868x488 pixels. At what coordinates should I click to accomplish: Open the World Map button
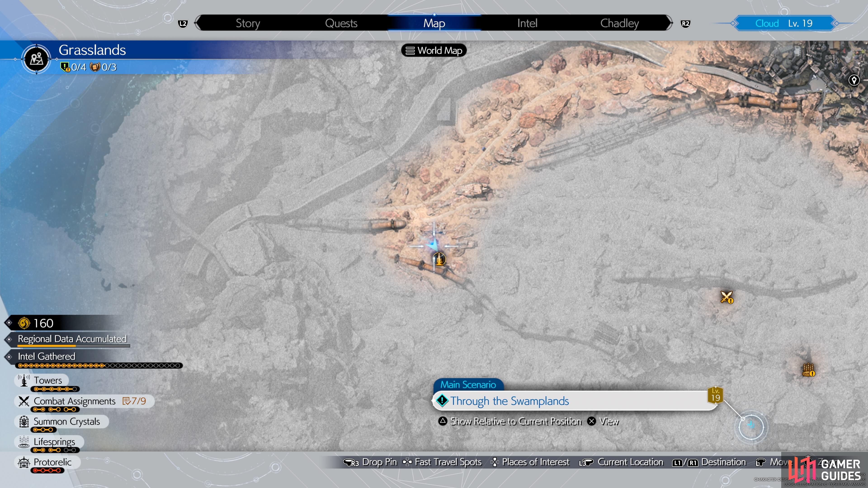tap(434, 51)
